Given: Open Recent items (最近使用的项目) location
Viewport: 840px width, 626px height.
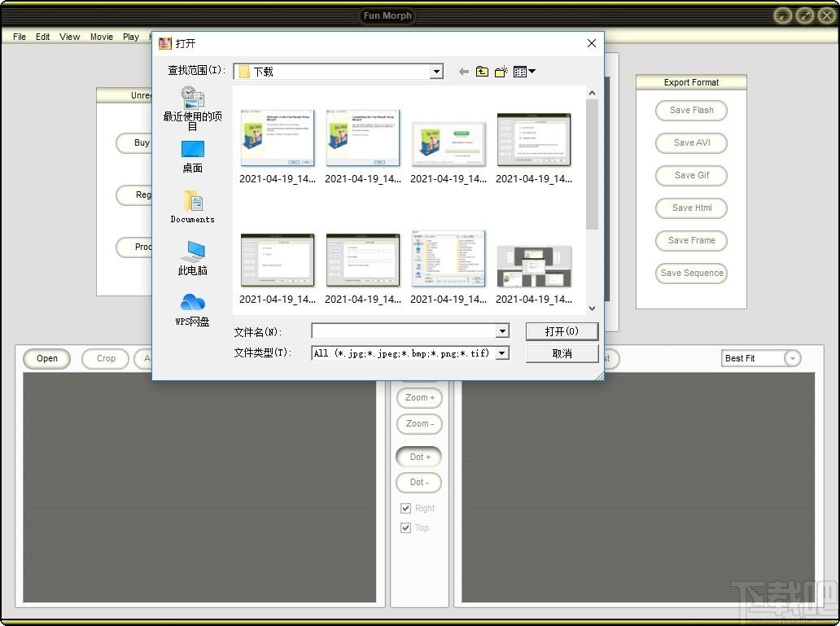Looking at the screenshot, I should (192, 109).
